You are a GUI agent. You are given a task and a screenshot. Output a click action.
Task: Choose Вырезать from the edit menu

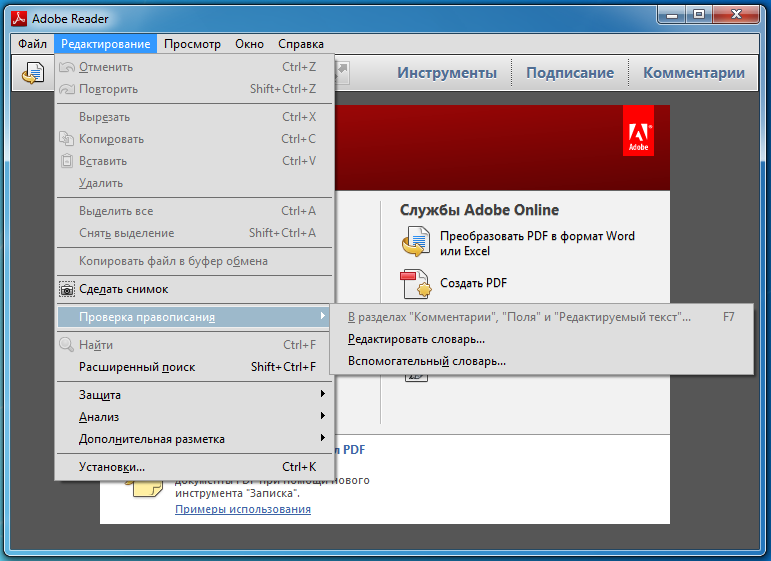(x=195, y=117)
